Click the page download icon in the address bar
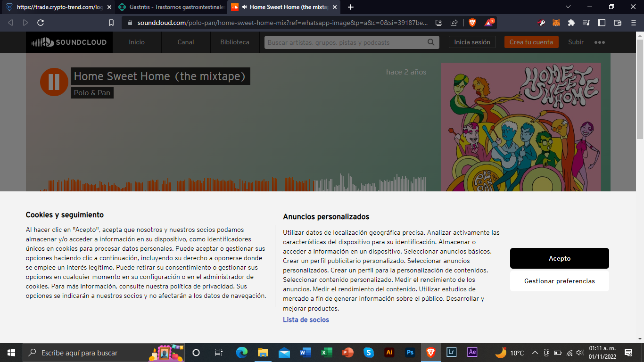This screenshot has height=362, width=644. point(438,22)
